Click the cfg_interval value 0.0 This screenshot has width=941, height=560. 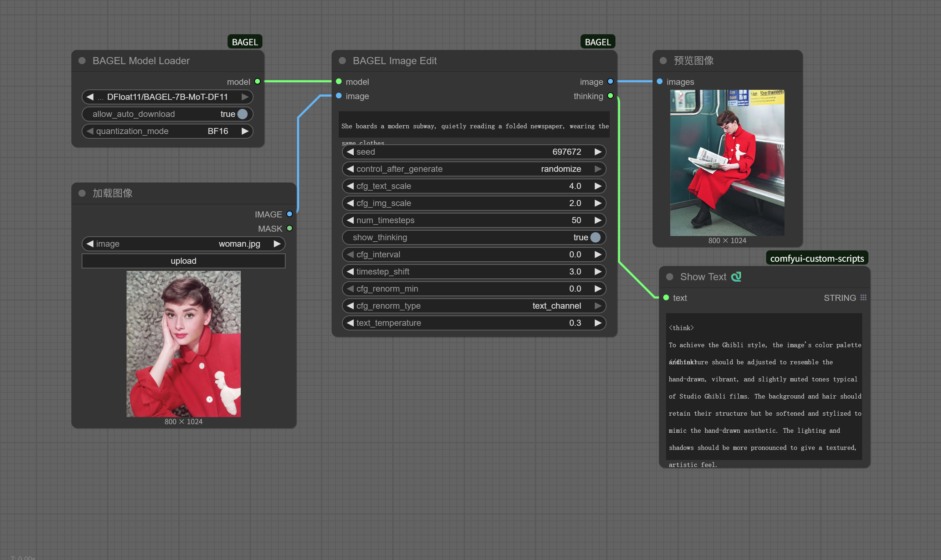pyautogui.click(x=575, y=255)
